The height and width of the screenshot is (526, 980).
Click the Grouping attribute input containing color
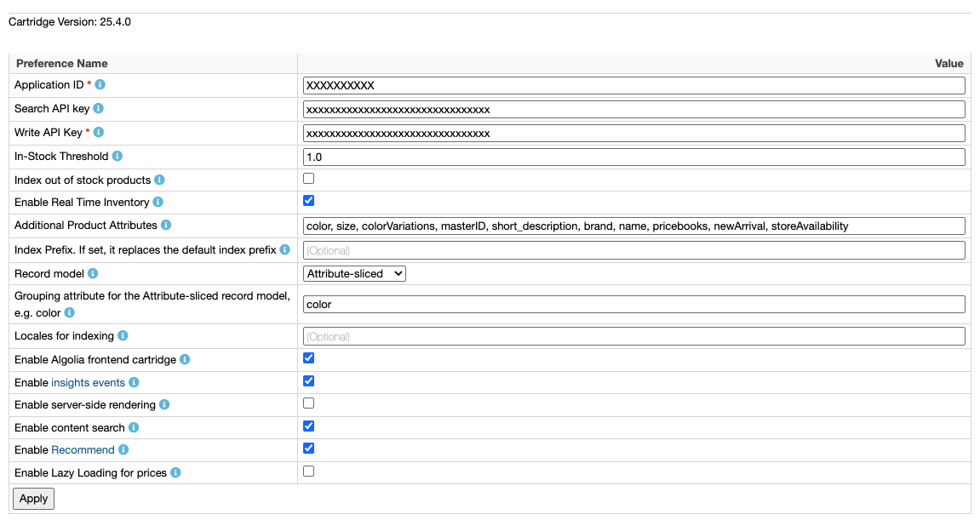tap(596, 304)
